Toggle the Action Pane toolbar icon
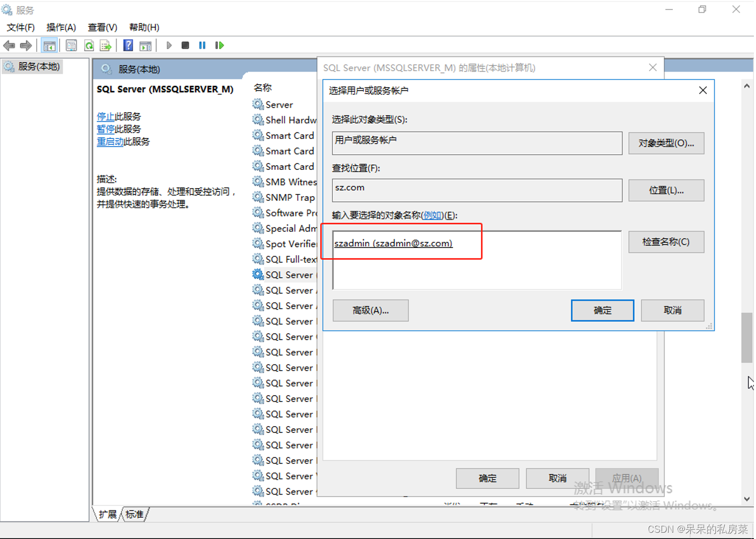Image resolution: width=756 pixels, height=539 pixels. [x=146, y=45]
